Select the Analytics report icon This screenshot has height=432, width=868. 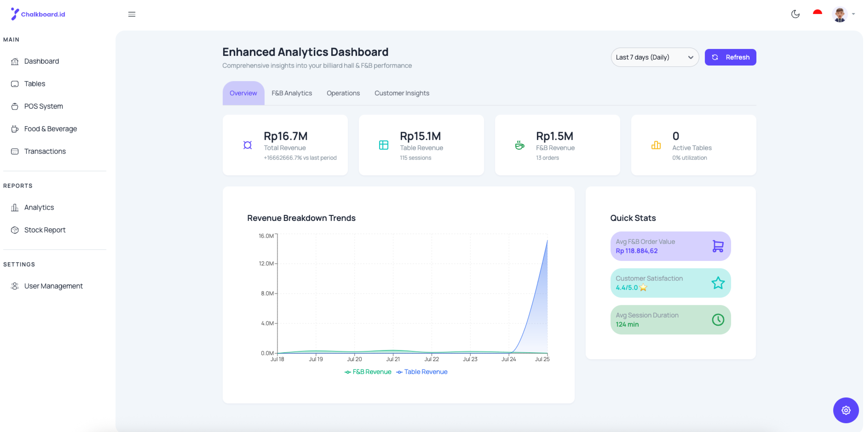15,207
